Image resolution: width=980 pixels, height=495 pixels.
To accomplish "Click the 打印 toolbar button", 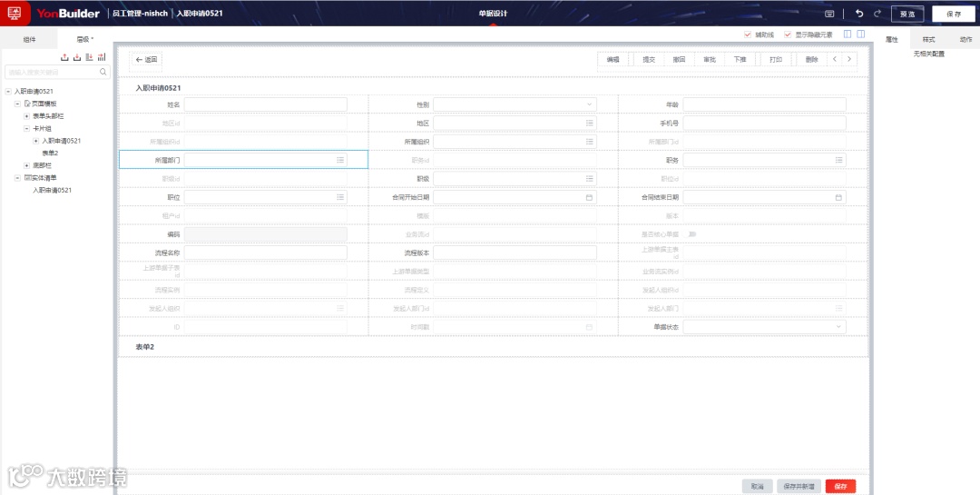I will tap(776, 59).
